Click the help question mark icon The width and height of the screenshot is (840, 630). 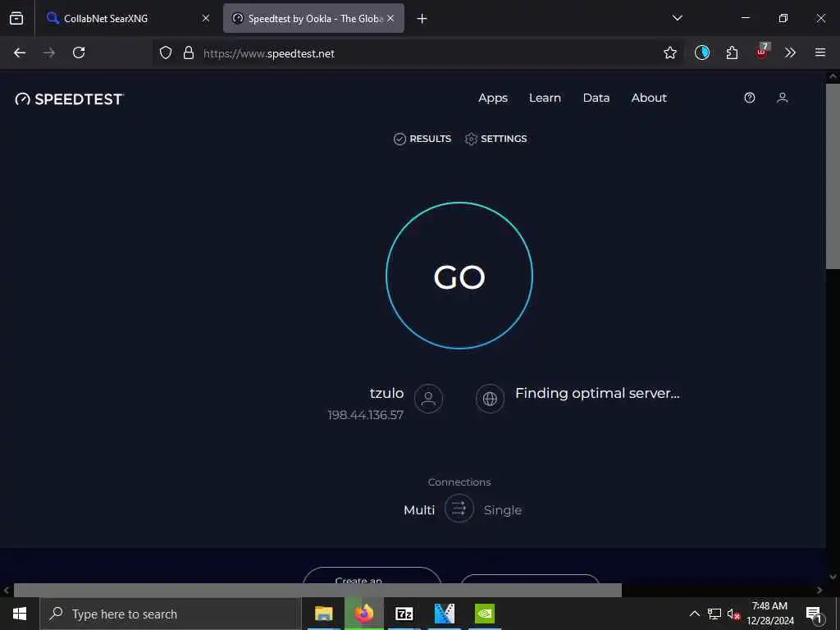(x=750, y=98)
